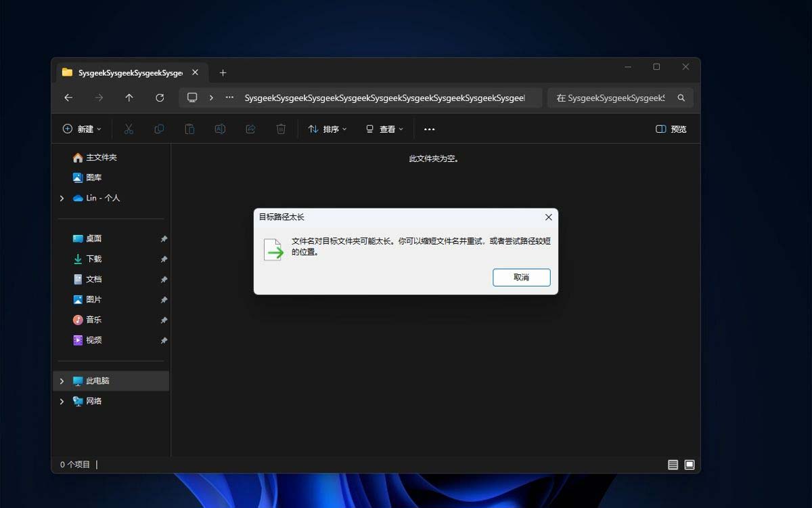The width and height of the screenshot is (812, 508).
Task: Go up one folder level
Action: coord(129,98)
